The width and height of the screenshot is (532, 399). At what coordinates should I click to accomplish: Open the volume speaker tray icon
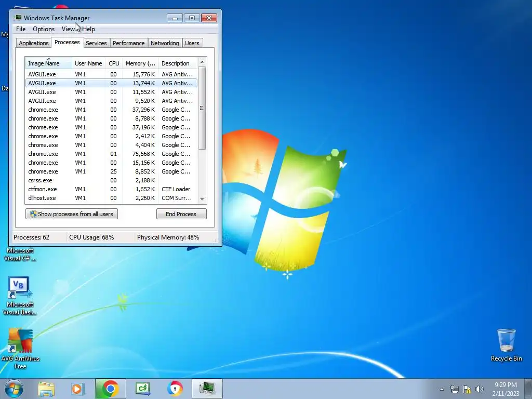[x=480, y=389]
